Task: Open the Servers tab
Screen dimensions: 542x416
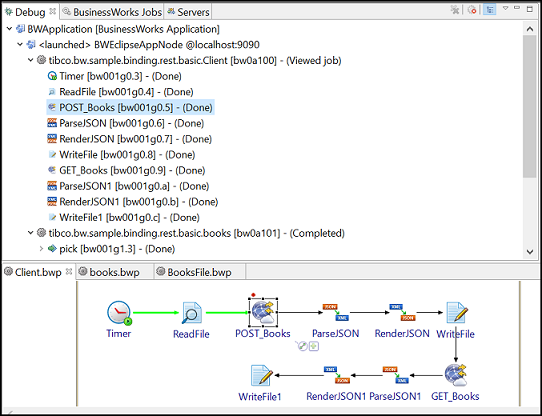Action: coord(188,12)
